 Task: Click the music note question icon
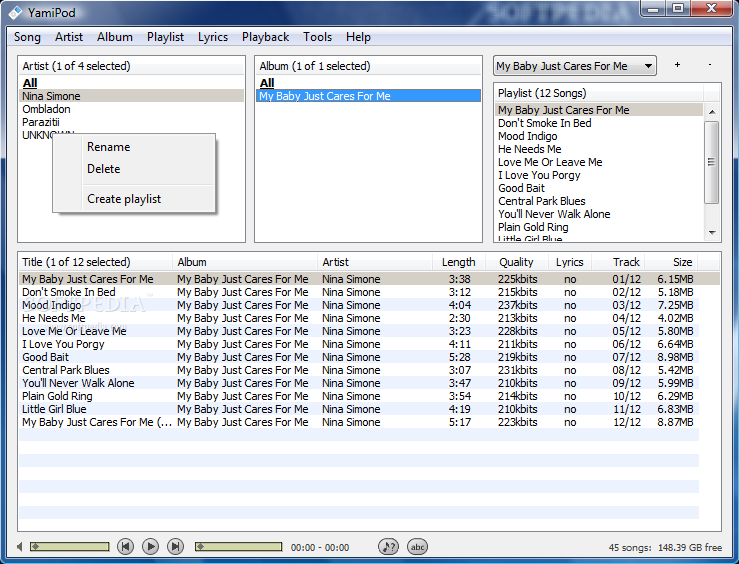[x=388, y=546]
